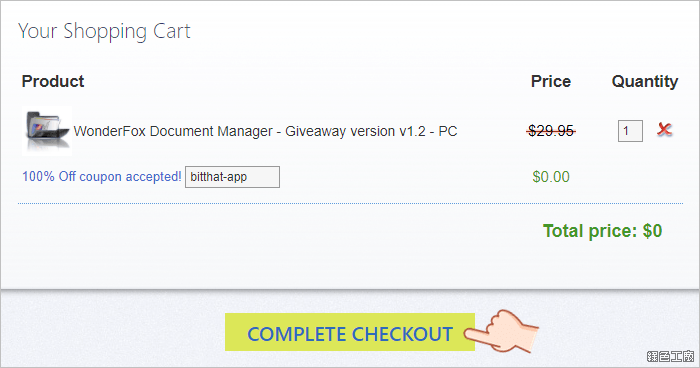Click the 100% Off coupon accepted text
700x368 pixels.
(102, 176)
